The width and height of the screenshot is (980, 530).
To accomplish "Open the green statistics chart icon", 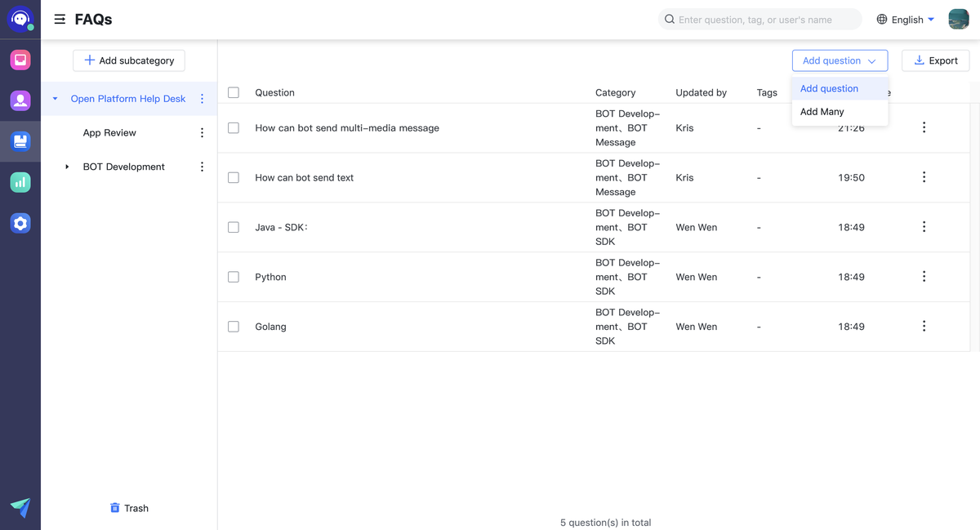I will coord(20,182).
